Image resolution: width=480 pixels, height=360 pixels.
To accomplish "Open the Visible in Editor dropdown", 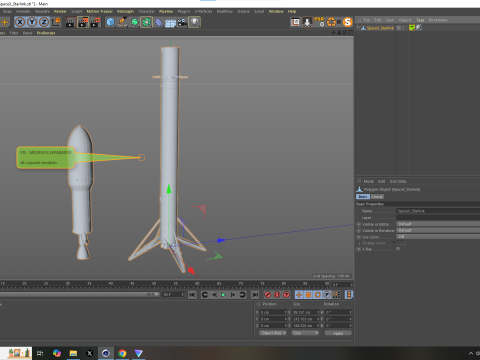I will [438, 224].
